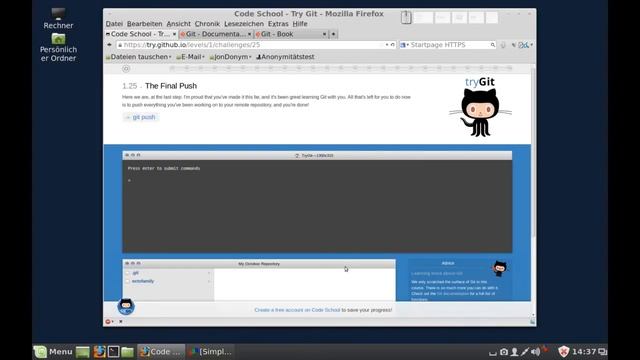Close the Git - Book tab

click(324, 34)
